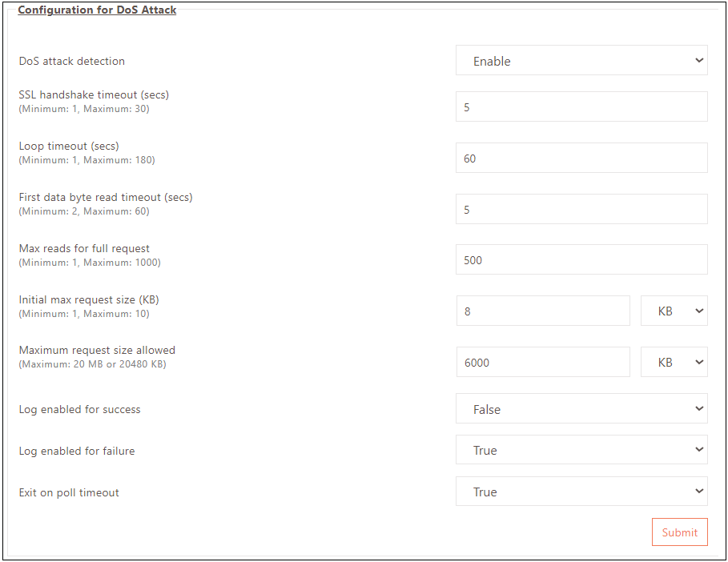Click the DoS attack detection label
This screenshot has width=728, height=562.
point(72,61)
